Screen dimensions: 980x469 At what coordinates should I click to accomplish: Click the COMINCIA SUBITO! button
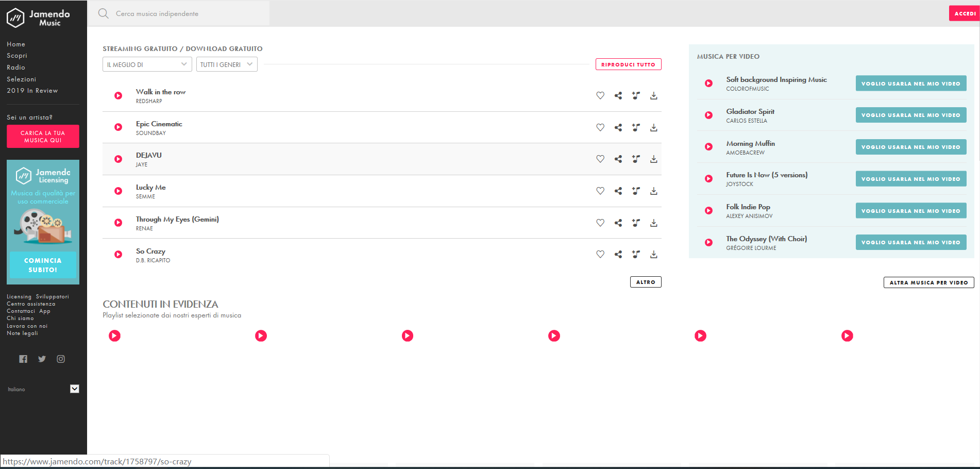[x=43, y=265]
